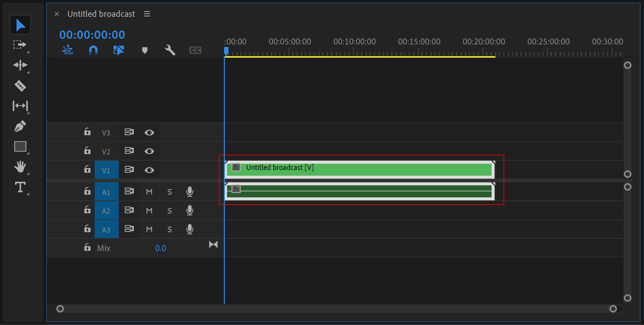644x325 pixels.
Task: Click the fx badge on audio clip
Action: (236, 189)
